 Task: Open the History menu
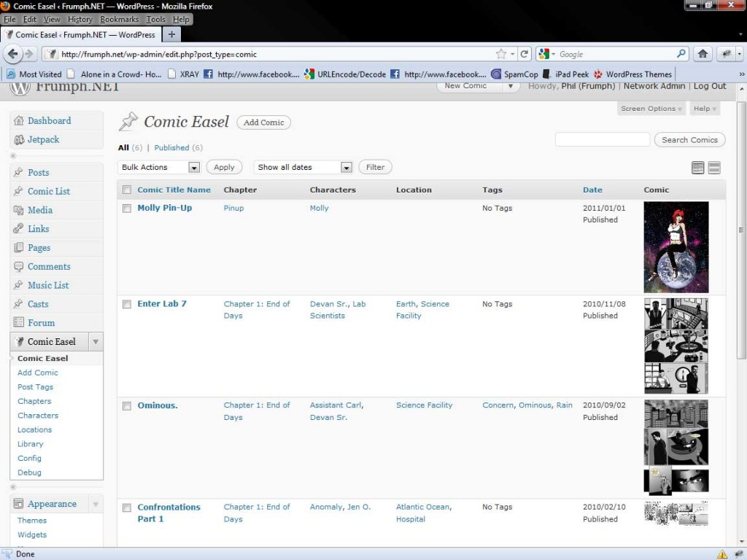[x=80, y=20]
